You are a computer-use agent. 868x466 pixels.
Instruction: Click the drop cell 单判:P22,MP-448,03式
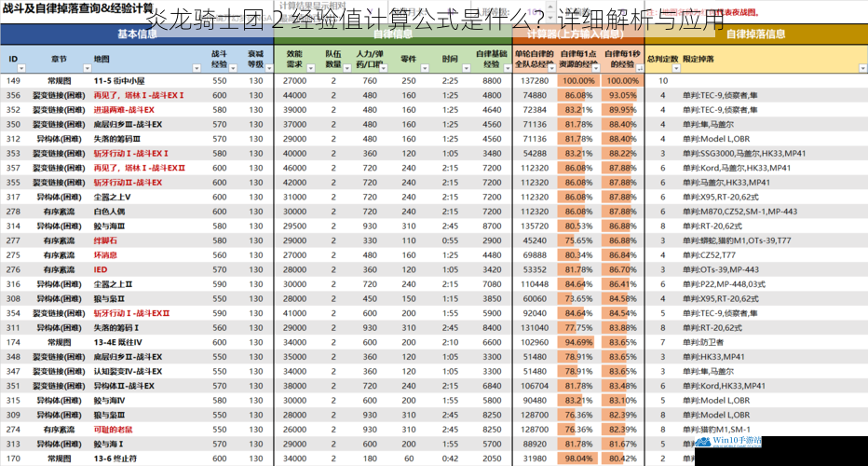coord(724,283)
